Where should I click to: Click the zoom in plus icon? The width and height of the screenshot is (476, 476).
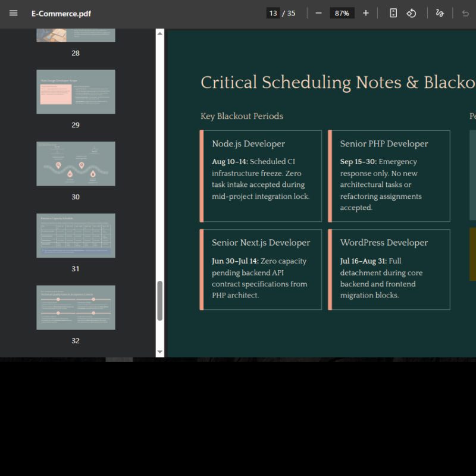tap(366, 13)
